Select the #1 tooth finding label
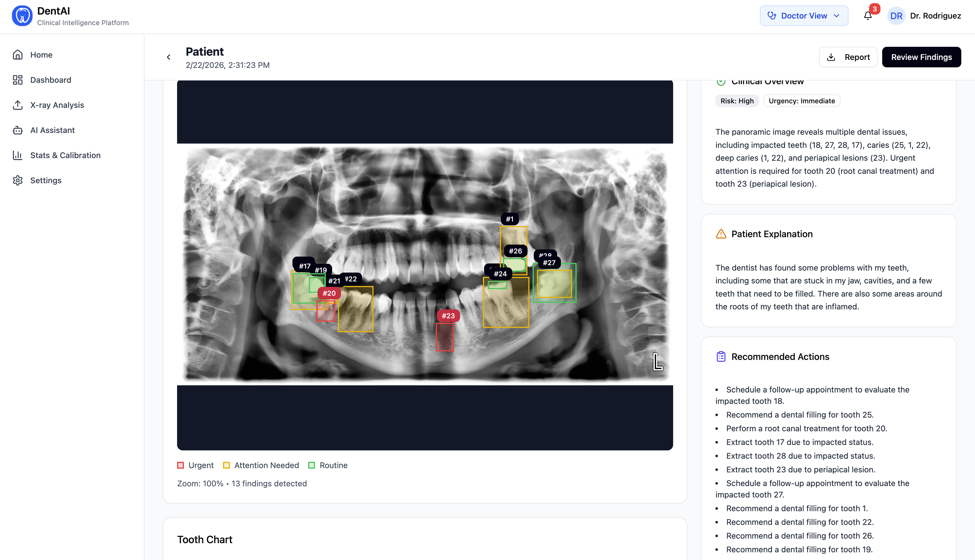 click(509, 219)
